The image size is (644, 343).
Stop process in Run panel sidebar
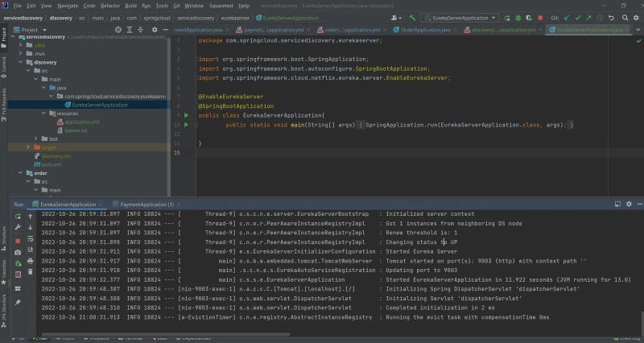[x=18, y=241]
